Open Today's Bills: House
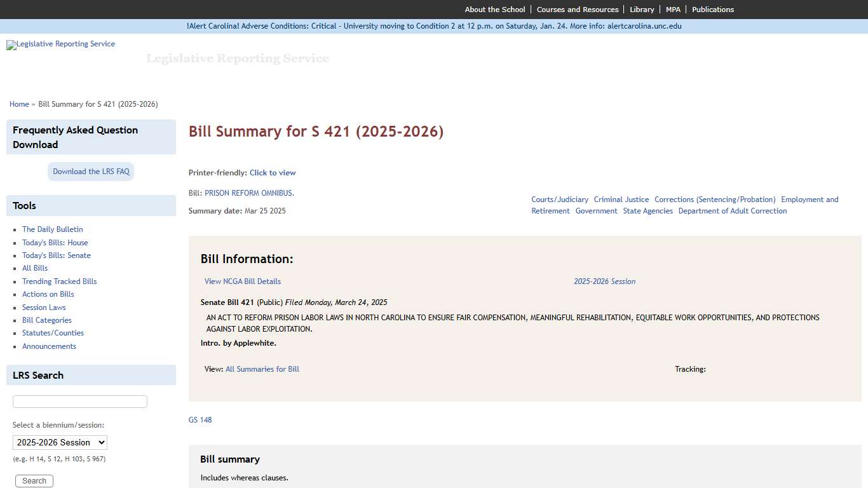This screenshot has height=488, width=868. click(x=55, y=242)
